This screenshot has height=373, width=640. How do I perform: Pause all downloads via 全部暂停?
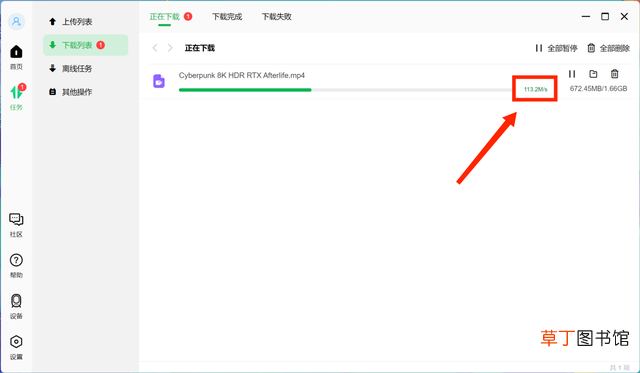point(556,48)
